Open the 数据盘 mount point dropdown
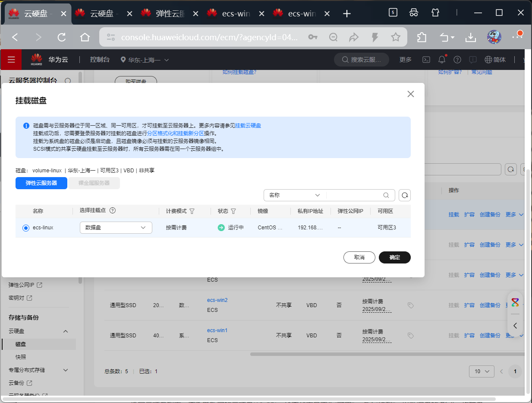The image size is (532, 403). [x=116, y=228]
